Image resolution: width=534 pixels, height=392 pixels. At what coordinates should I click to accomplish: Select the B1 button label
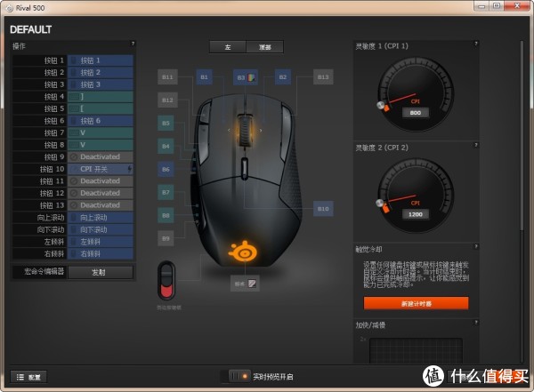205,77
